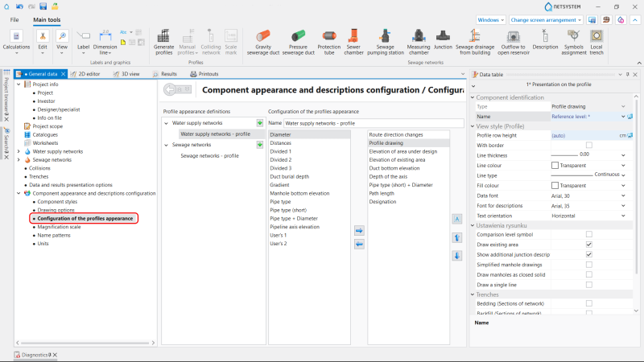This screenshot has width=644, height=362.
Task: Collapse Component appearance and descriptions configuration node
Action: [19, 193]
